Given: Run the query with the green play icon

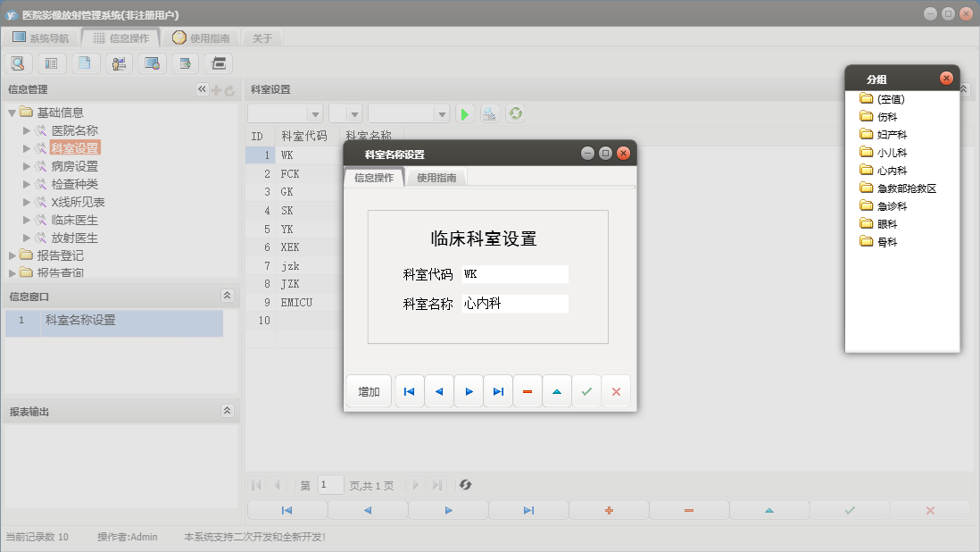Looking at the screenshot, I should [x=464, y=114].
